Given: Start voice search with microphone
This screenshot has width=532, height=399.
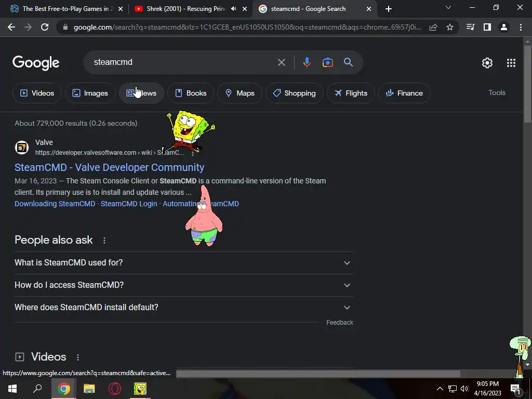Looking at the screenshot, I should [307, 62].
